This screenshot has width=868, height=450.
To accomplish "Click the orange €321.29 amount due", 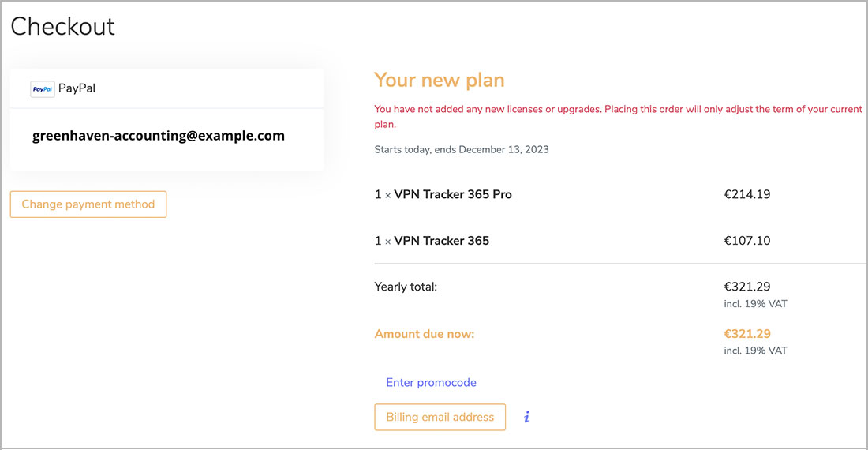I will click(746, 334).
